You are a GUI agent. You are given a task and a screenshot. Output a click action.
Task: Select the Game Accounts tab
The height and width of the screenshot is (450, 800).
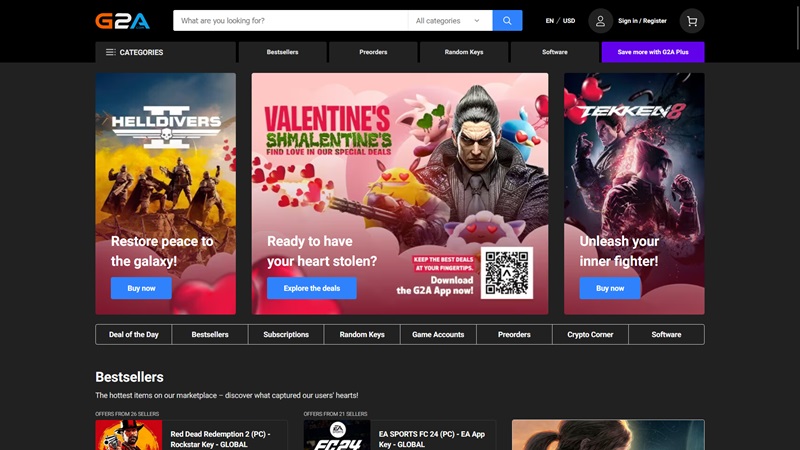(438, 335)
